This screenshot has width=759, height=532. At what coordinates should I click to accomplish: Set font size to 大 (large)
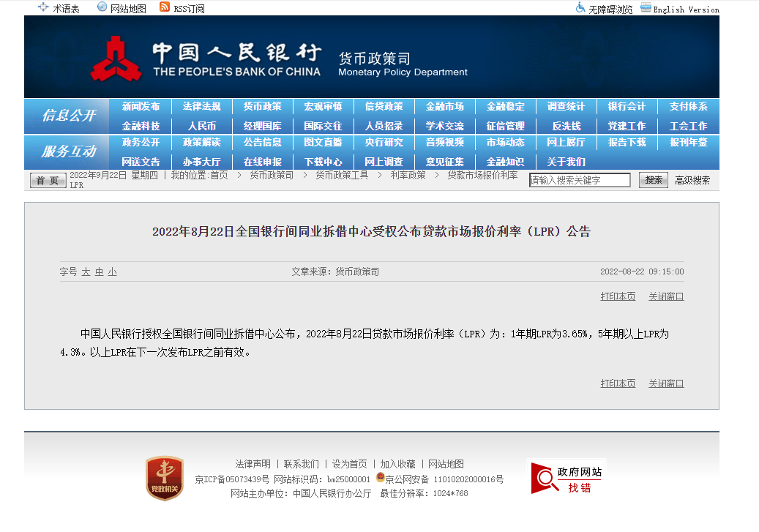(x=86, y=272)
